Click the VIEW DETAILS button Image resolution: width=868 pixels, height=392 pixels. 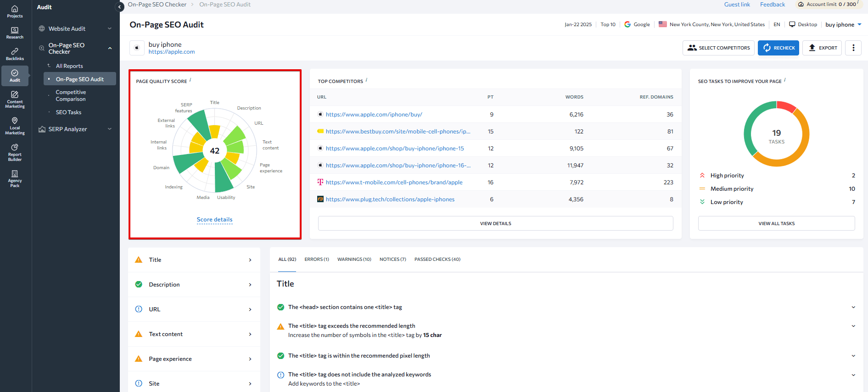[496, 223]
